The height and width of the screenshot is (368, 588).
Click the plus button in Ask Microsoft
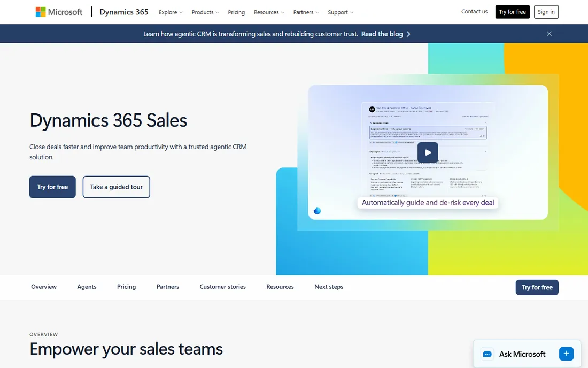click(566, 354)
